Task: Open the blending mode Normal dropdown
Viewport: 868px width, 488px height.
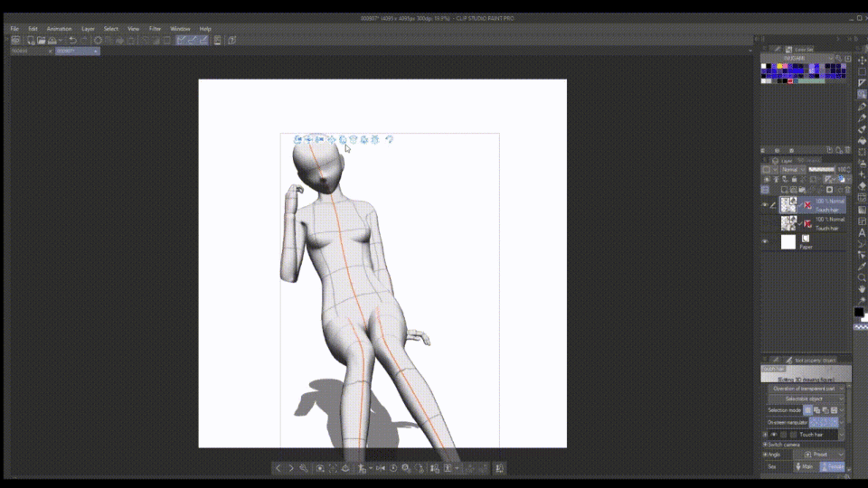Action: (793, 169)
